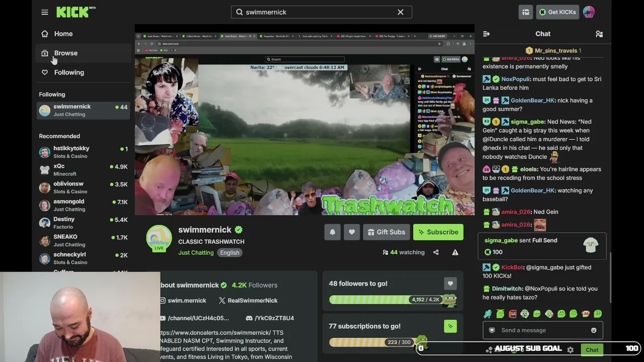Click swimmernick's LIVE profile avatar
644x362 pixels.
(x=159, y=238)
